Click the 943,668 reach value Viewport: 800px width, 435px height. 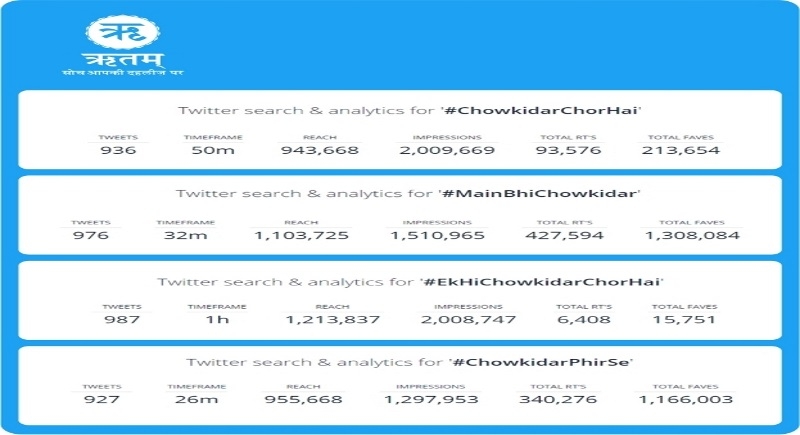pos(320,151)
